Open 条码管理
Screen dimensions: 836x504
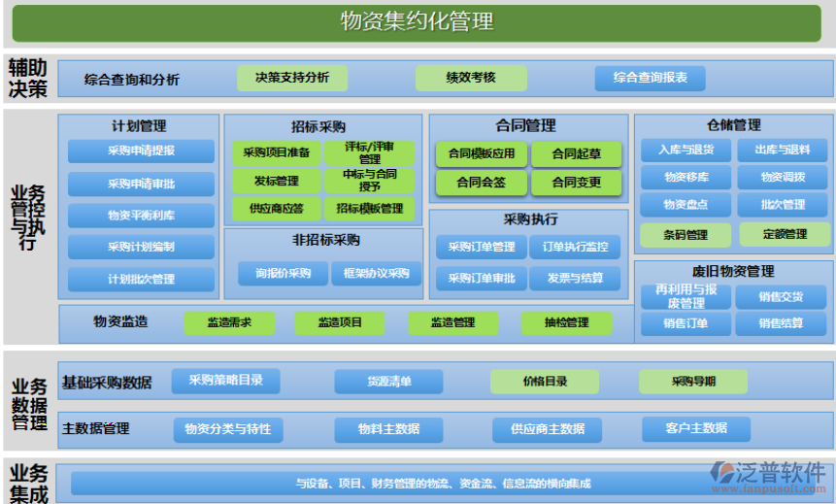click(x=686, y=235)
